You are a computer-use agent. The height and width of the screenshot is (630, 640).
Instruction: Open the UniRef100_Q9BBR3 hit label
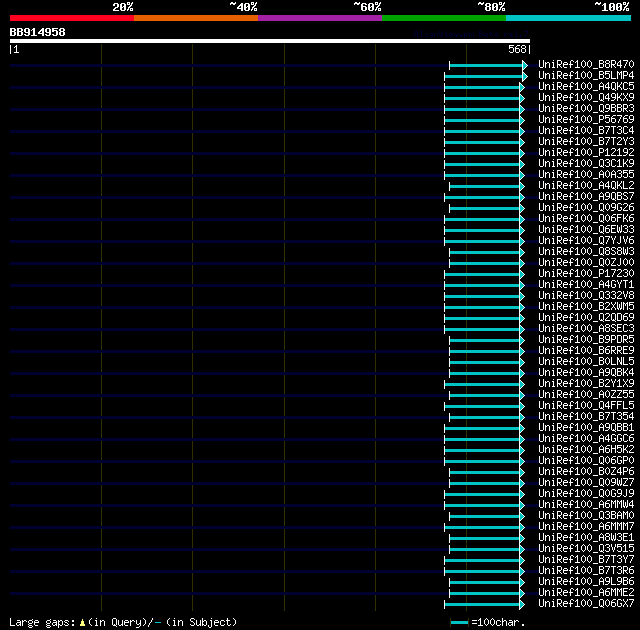pos(586,109)
